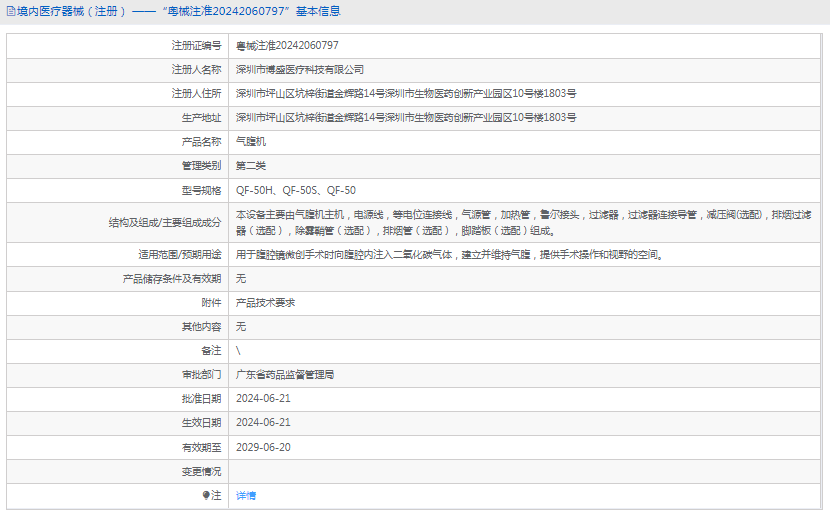Click the 注册证编号 label
830x518 pixels.
click(196, 46)
